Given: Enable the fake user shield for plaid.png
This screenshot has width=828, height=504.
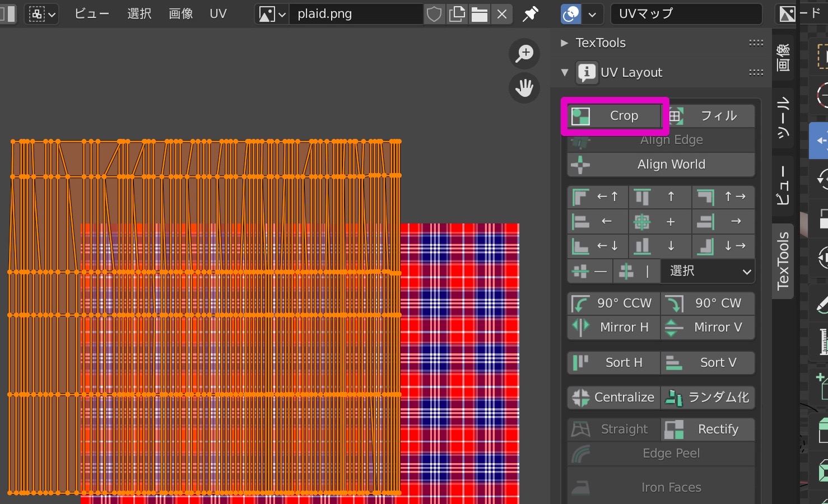Looking at the screenshot, I should point(434,14).
